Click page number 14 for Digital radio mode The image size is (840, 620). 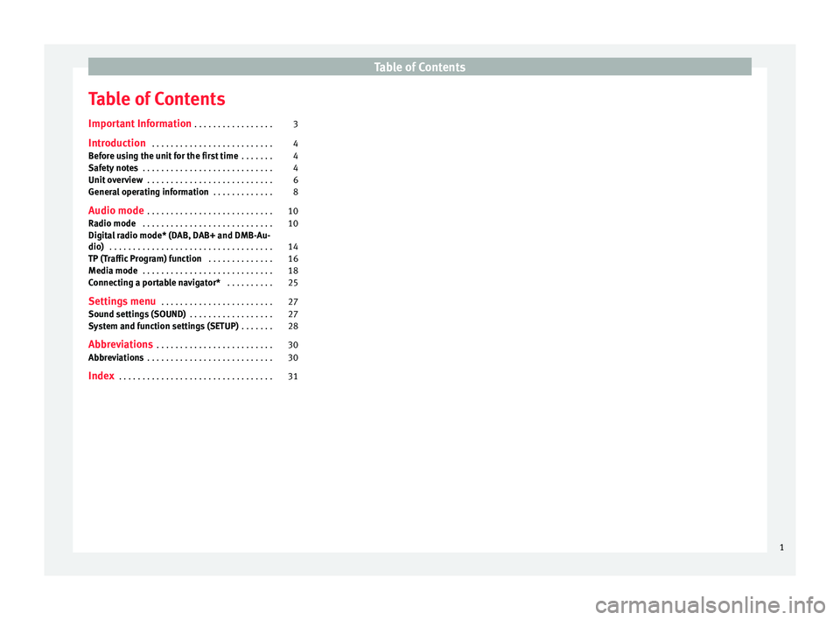293,247
